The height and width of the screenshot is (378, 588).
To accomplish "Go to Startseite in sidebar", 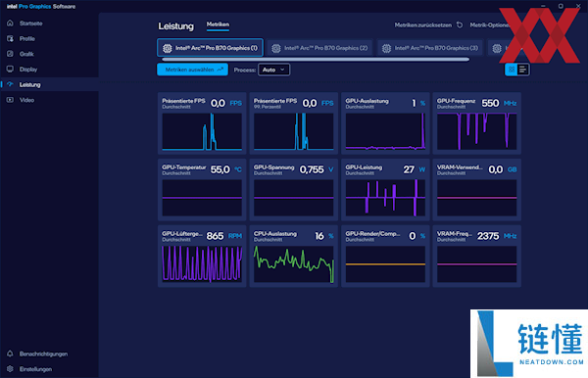I will [30, 24].
